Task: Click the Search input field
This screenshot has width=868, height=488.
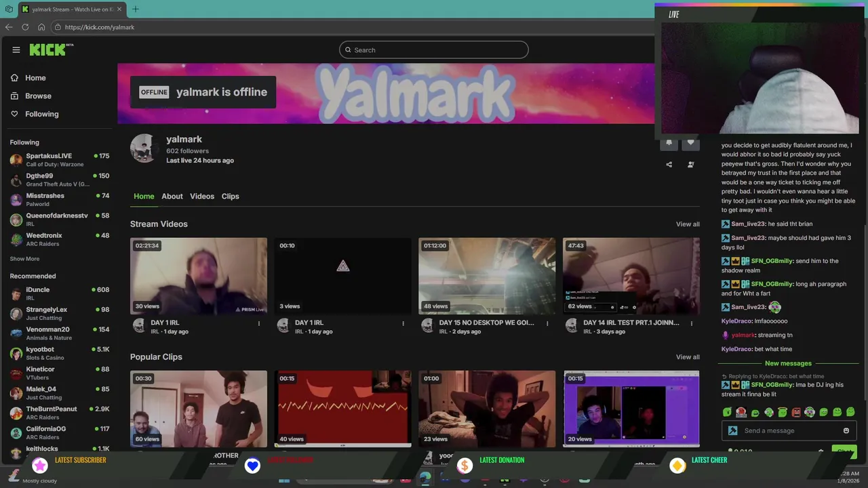Action: (434, 49)
